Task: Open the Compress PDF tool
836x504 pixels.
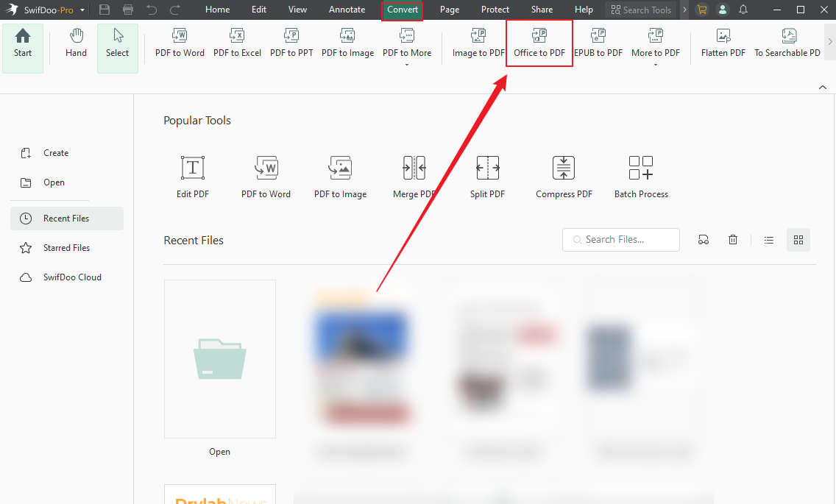Action: point(564,175)
